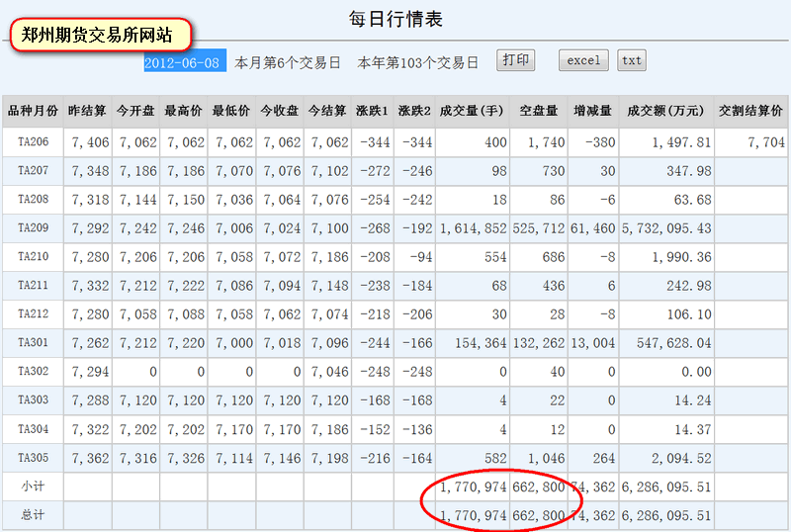
Task: Export the table with the excel button
Action: pyautogui.click(x=583, y=60)
